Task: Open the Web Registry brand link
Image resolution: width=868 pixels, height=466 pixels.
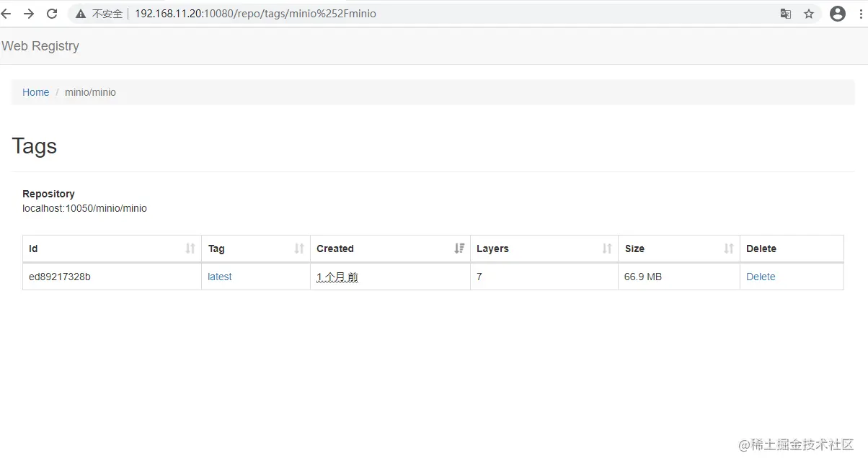Action: pos(40,46)
